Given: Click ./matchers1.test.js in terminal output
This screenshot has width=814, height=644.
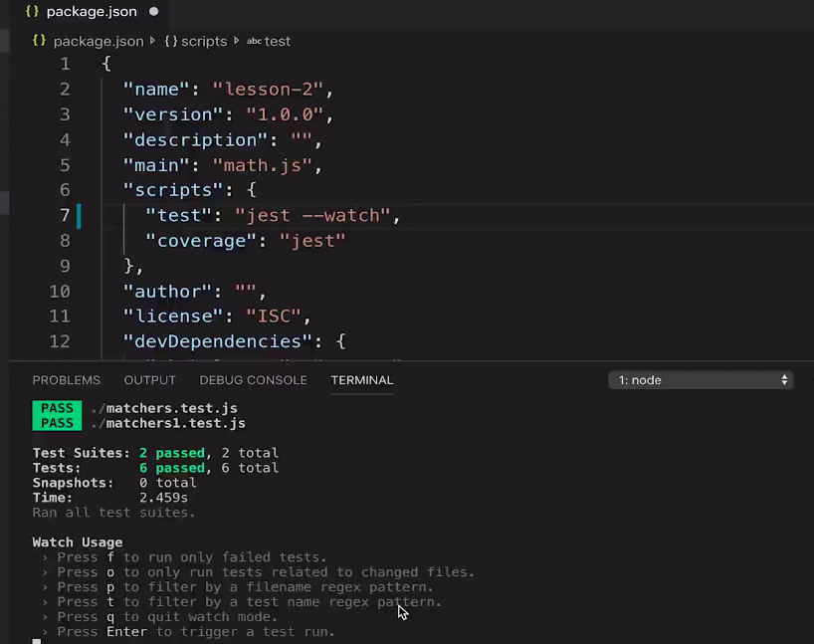Looking at the screenshot, I should 168,423.
